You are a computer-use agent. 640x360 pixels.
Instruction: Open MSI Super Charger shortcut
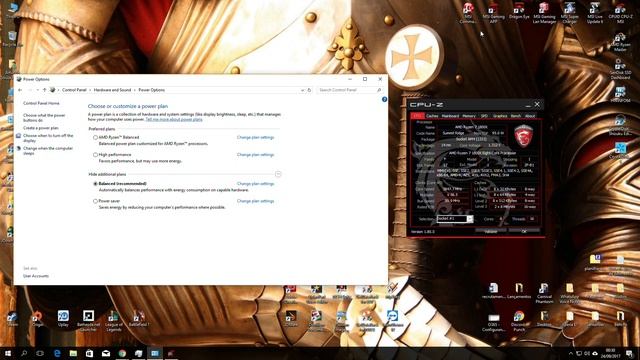[x=569, y=13]
